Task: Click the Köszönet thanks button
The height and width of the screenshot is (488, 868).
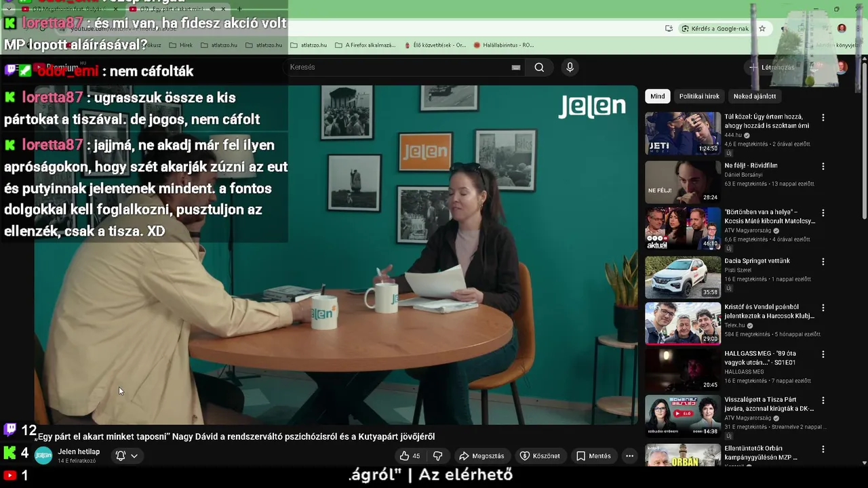Action: tap(540, 456)
